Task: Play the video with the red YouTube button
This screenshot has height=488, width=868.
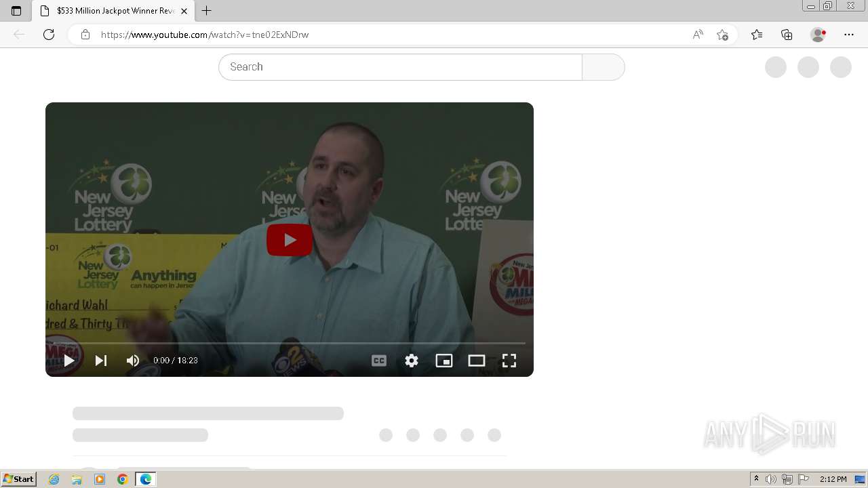Action: coord(290,240)
